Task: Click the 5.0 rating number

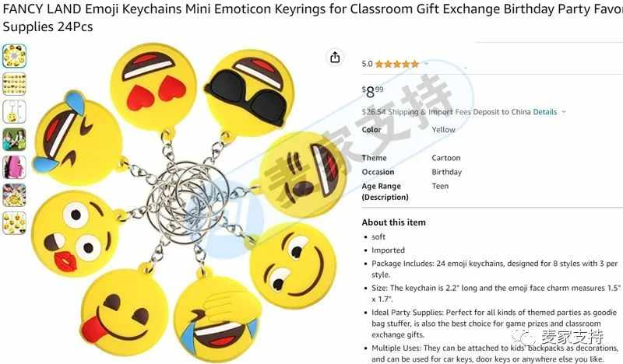Action: (x=367, y=64)
